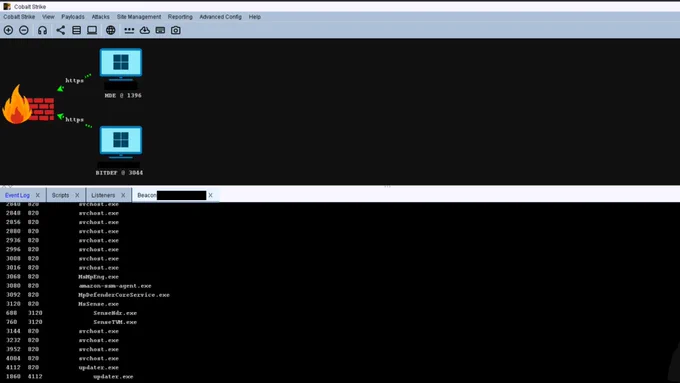The image size is (680, 383).
Task: Open credentials via three-dots icon
Action: coord(129,30)
